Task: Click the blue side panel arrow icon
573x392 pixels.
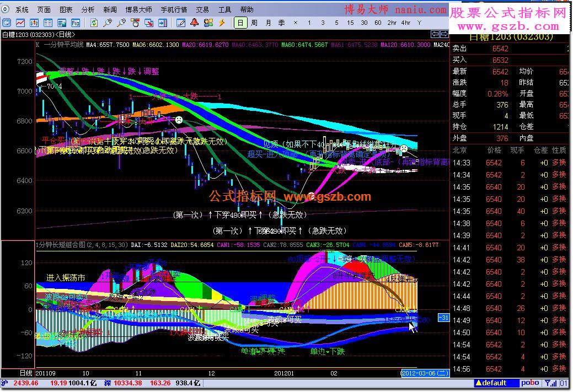Action: click(163, 23)
